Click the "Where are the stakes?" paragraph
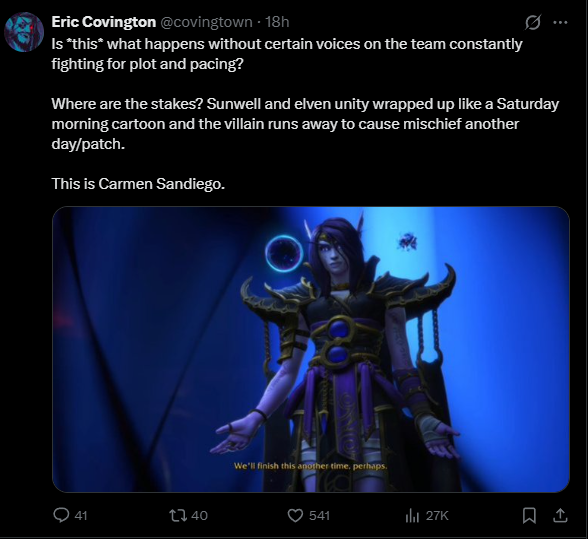Screen dimensions: 588x539 coord(305,124)
